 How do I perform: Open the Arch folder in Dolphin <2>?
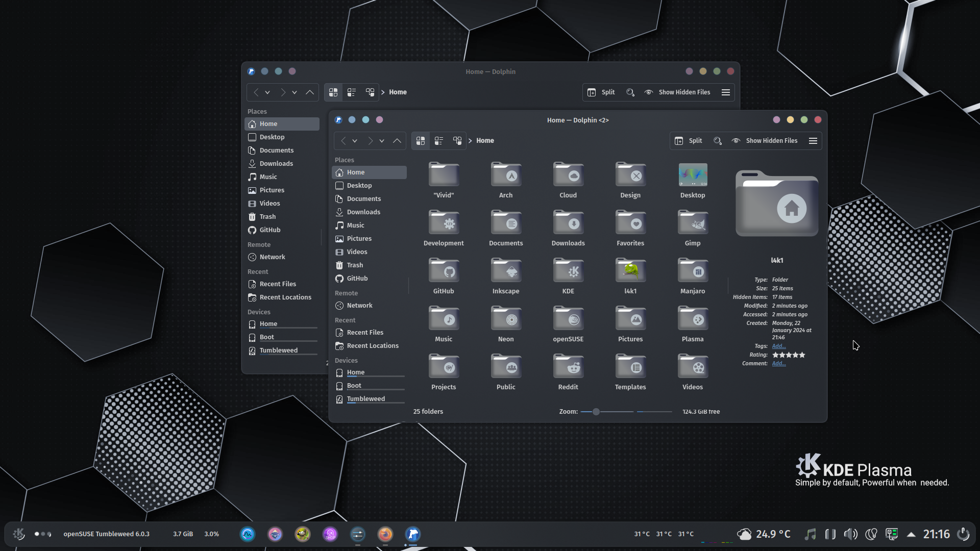[x=506, y=175]
